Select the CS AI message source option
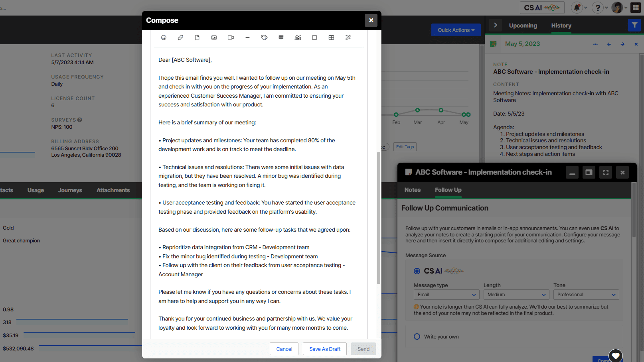Image resolution: width=644 pixels, height=362 pixels. click(x=417, y=271)
